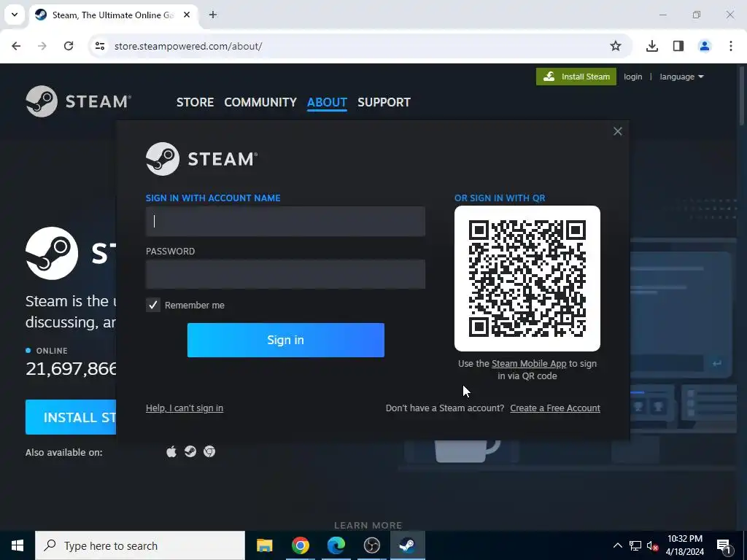Click the Steam logo in the site header
The height and width of the screenshot is (560, 747).
(x=79, y=101)
